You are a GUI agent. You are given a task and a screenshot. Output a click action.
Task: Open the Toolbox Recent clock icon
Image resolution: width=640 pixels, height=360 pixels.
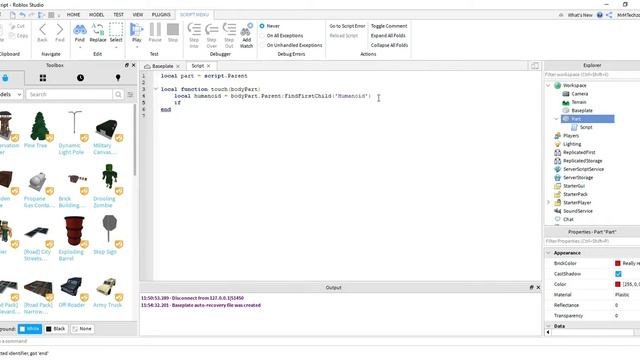click(x=80, y=78)
